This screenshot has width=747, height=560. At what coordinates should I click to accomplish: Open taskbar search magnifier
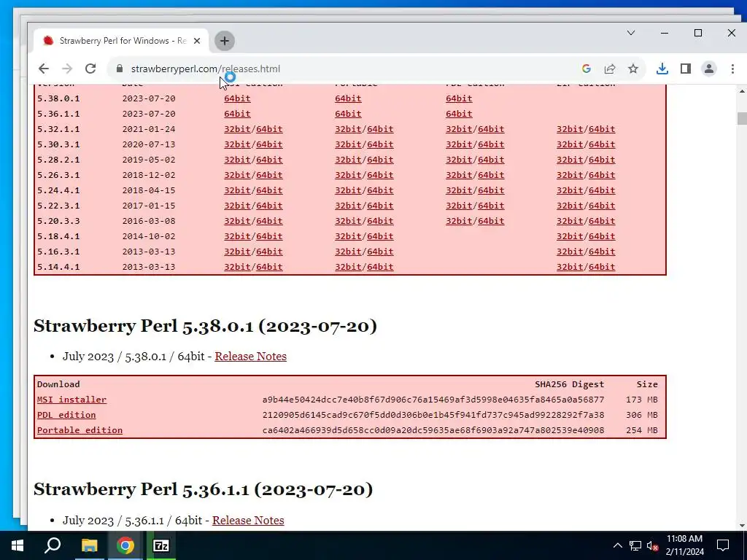click(53, 545)
